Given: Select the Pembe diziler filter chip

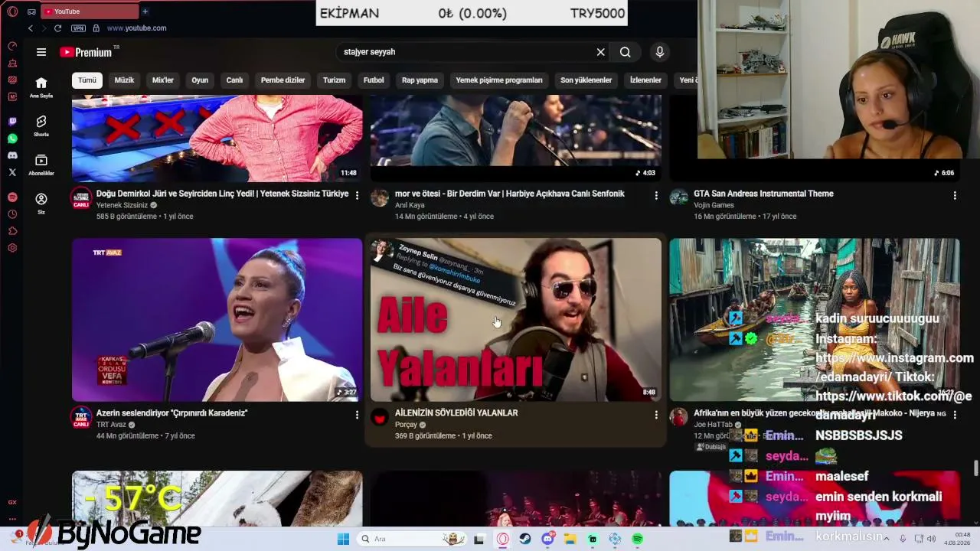Looking at the screenshot, I should 283,80.
